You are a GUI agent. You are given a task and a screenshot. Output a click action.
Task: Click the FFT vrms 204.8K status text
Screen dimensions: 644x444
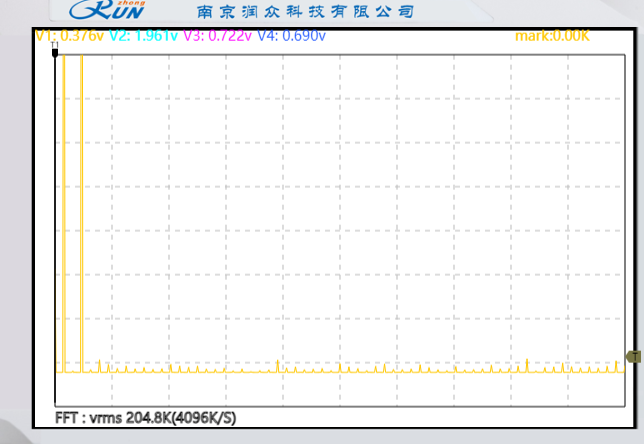coord(113,416)
